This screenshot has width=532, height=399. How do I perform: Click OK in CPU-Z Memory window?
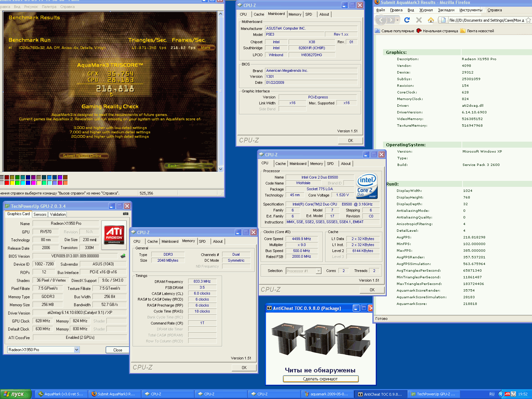[x=244, y=368]
